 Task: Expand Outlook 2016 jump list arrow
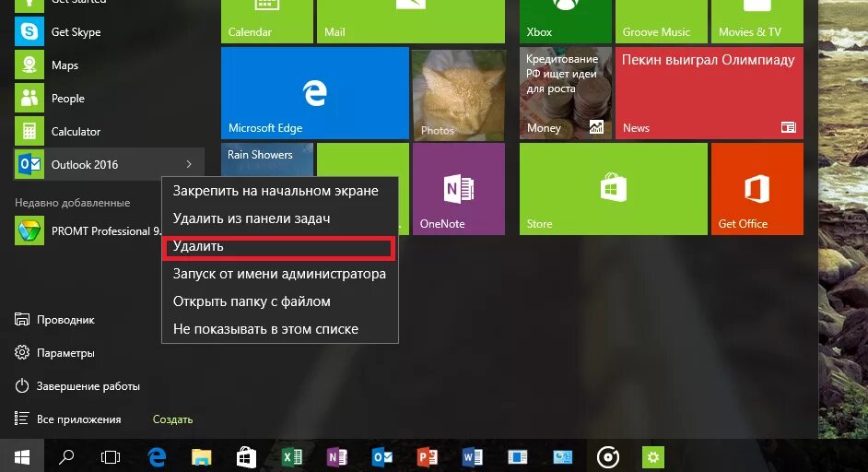tap(189, 164)
